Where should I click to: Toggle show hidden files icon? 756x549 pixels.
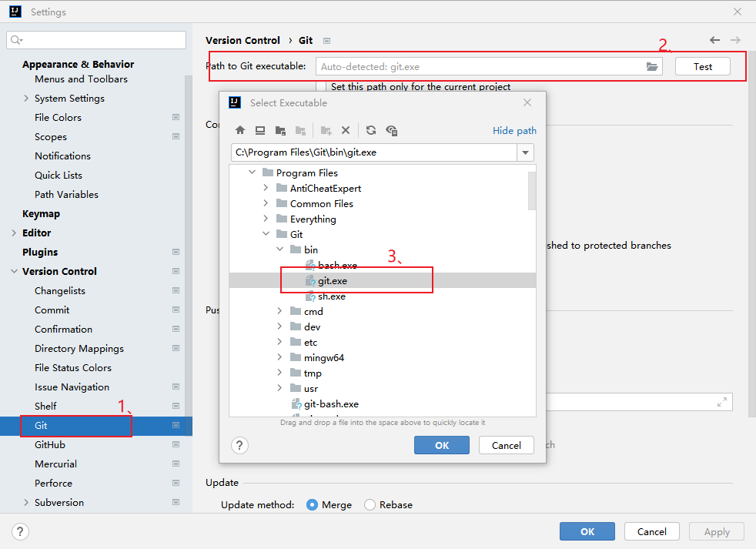(x=392, y=130)
